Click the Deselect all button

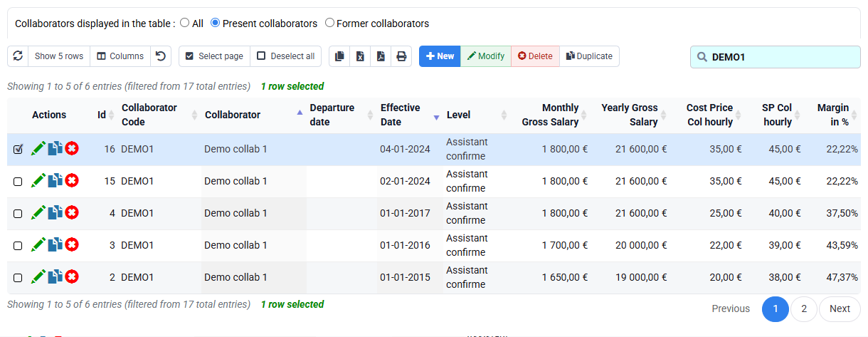[286, 56]
